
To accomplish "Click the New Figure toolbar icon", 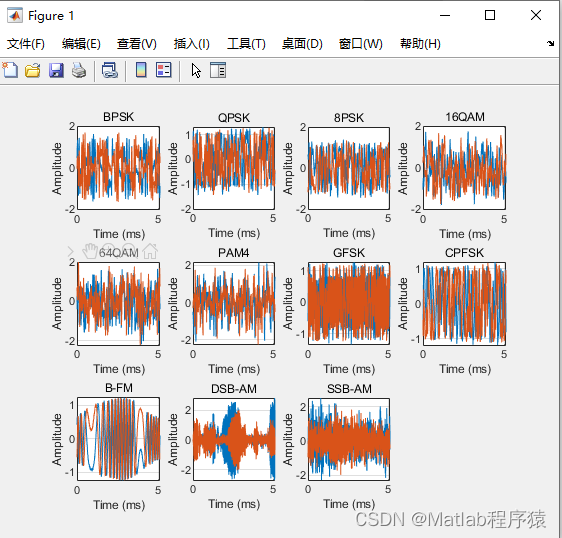I will (10, 70).
